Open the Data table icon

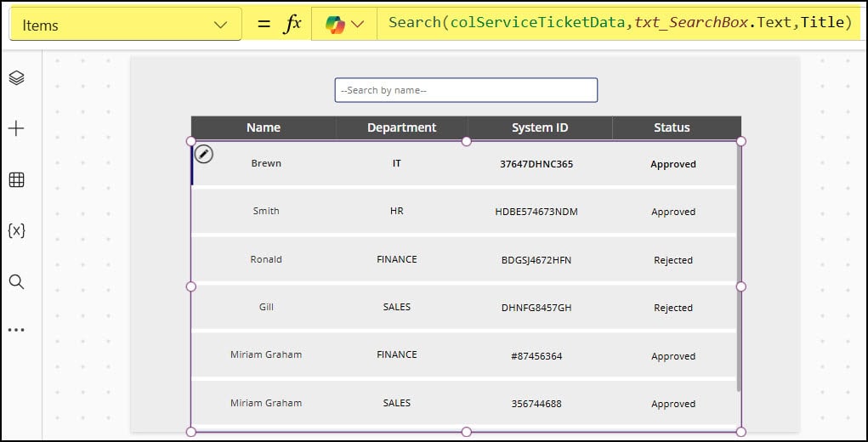tap(17, 180)
